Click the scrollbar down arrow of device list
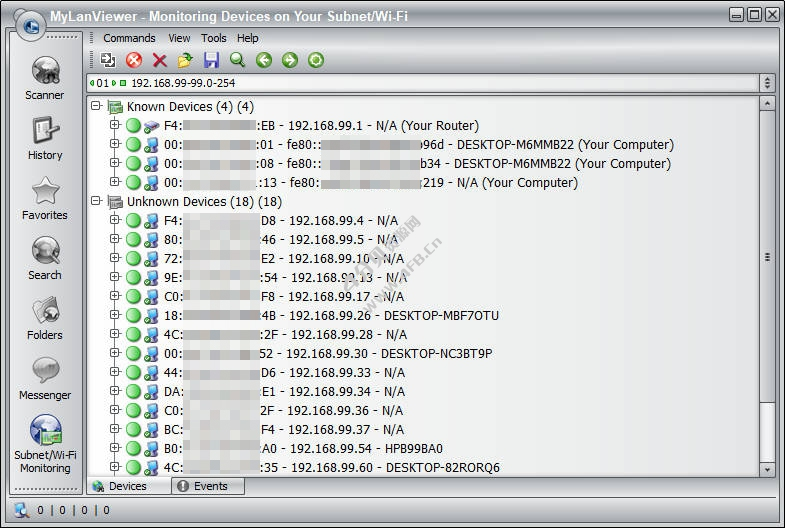 tap(767, 469)
